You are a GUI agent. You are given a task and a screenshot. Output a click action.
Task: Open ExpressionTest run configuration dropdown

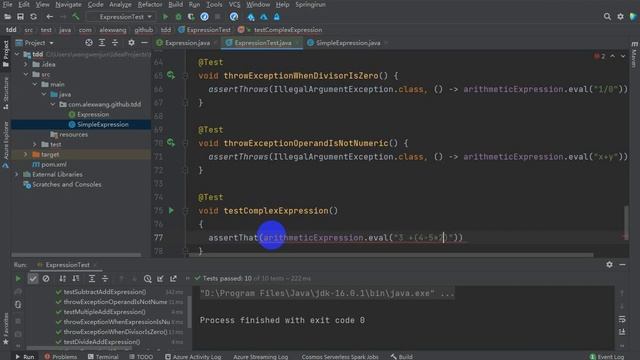coord(122,17)
